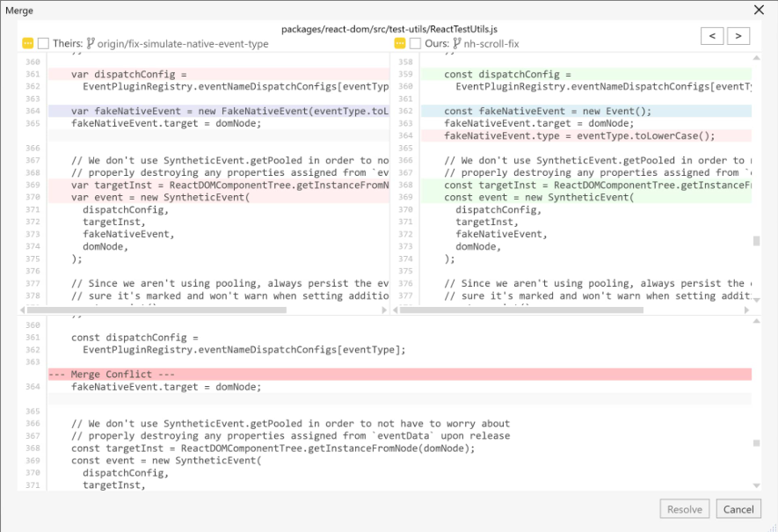This screenshot has width=778, height=532.
Task: Click the yellow conflict icon beside Theirs
Action: tap(28, 43)
